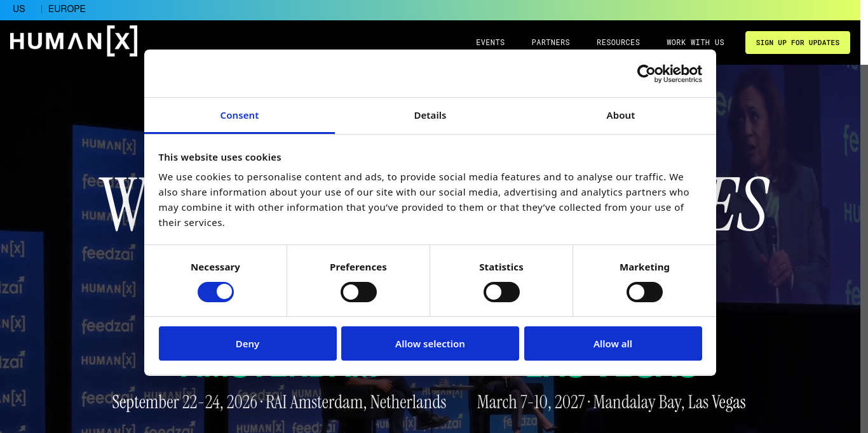Select the Consent tab

click(x=240, y=116)
